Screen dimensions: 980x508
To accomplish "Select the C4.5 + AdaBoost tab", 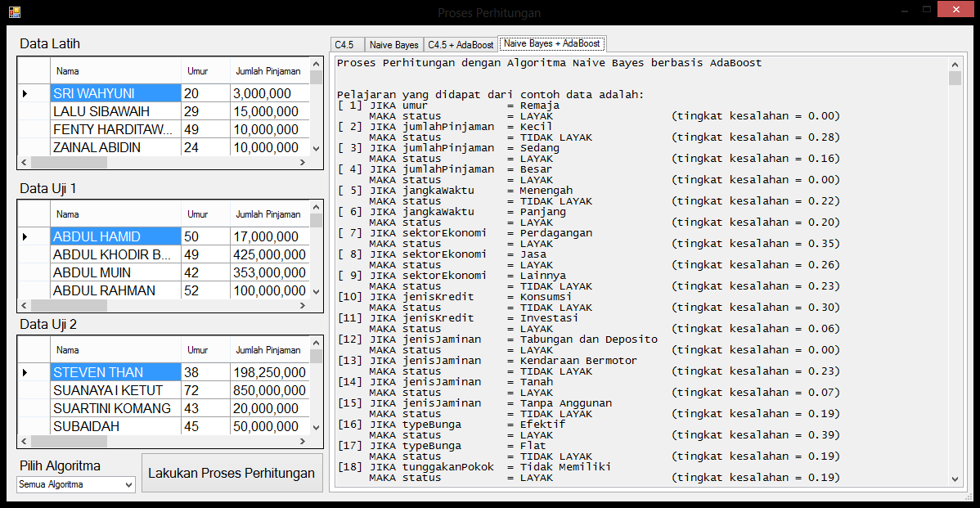I will (461, 45).
